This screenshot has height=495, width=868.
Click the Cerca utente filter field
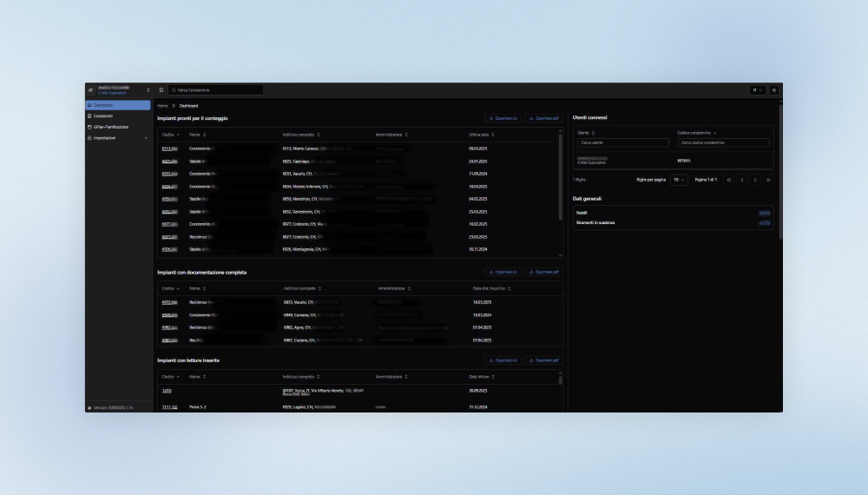pos(622,142)
